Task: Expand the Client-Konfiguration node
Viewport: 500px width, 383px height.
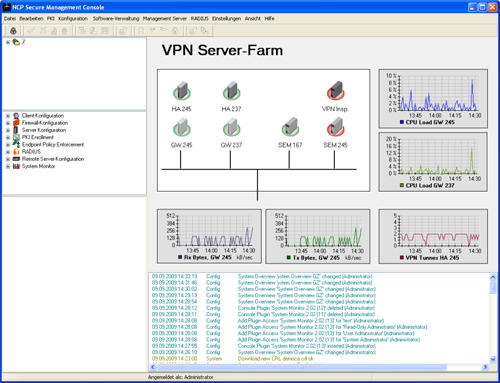Action: (x=8, y=116)
